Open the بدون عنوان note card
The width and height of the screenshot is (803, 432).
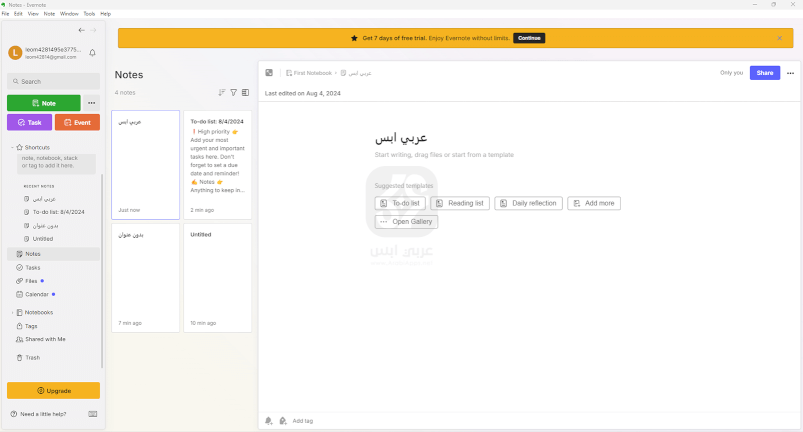(x=145, y=278)
